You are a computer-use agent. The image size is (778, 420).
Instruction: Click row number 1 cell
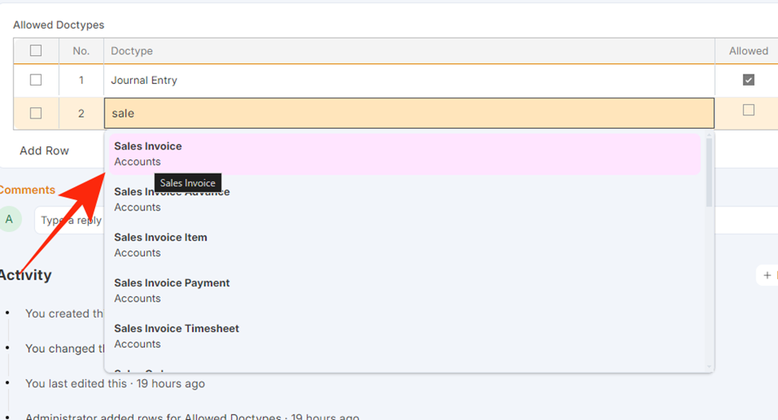[x=81, y=80]
